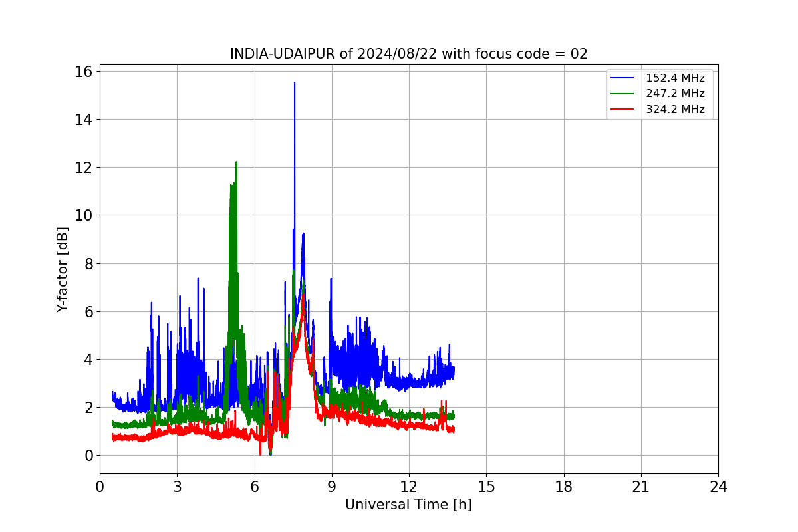Image resolution: width=798 pixels, height=532 pixels.
Task: Click the x-axis tick label 6
Action: pyautogui.click(x=254, y=487)
